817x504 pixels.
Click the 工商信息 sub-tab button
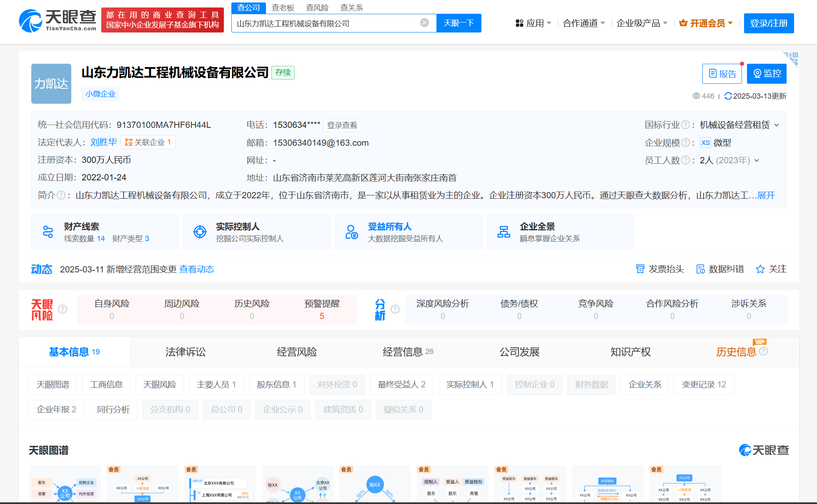pyautogui.click(x=106, y=385)
